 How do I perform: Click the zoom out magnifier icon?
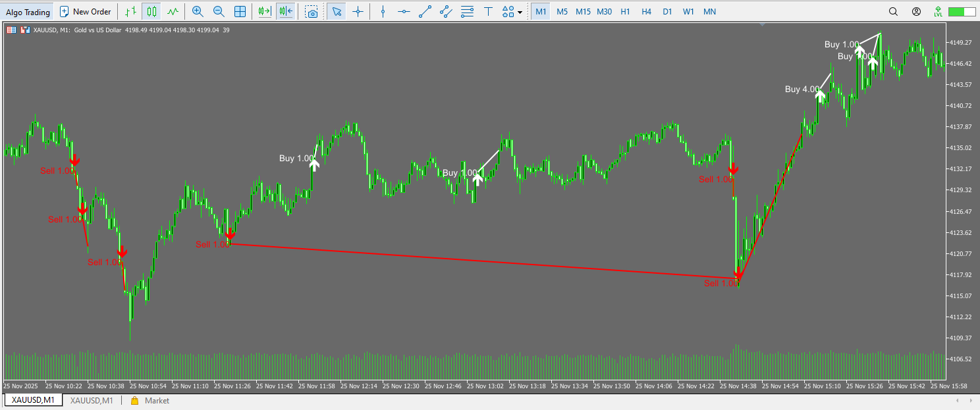[x=219, y=11]
